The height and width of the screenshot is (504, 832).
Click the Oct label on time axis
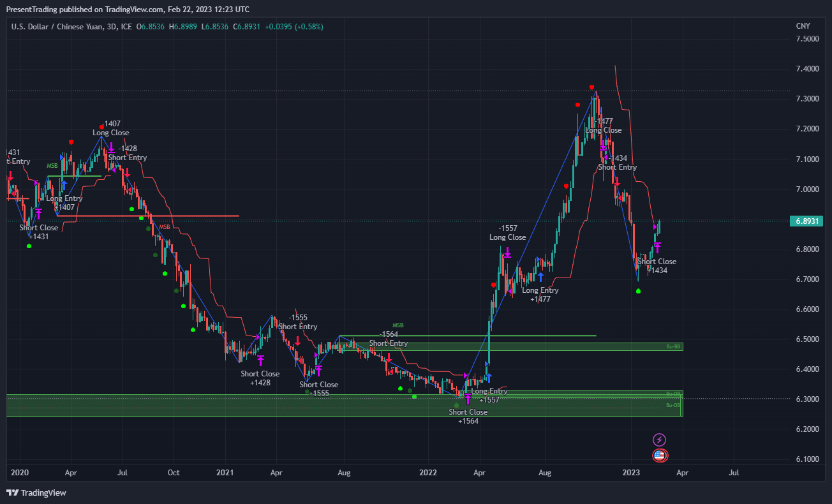pyautogui.click(x=174, y=473)
